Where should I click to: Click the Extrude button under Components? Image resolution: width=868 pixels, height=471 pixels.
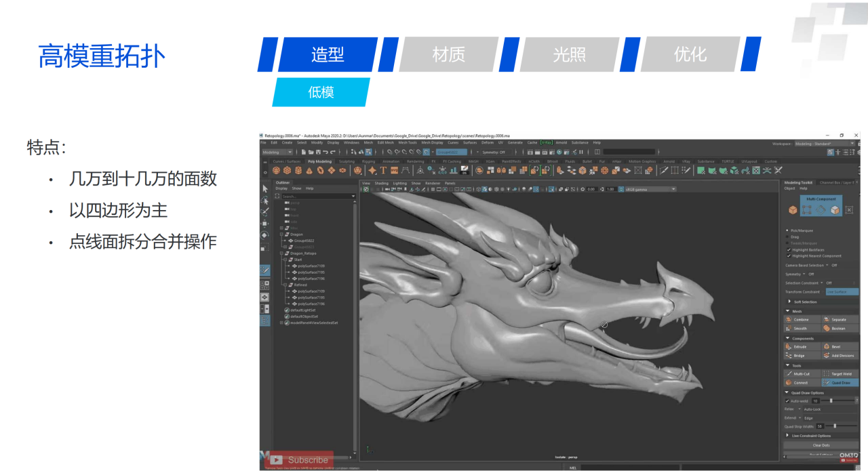click(x=800, y=346)
